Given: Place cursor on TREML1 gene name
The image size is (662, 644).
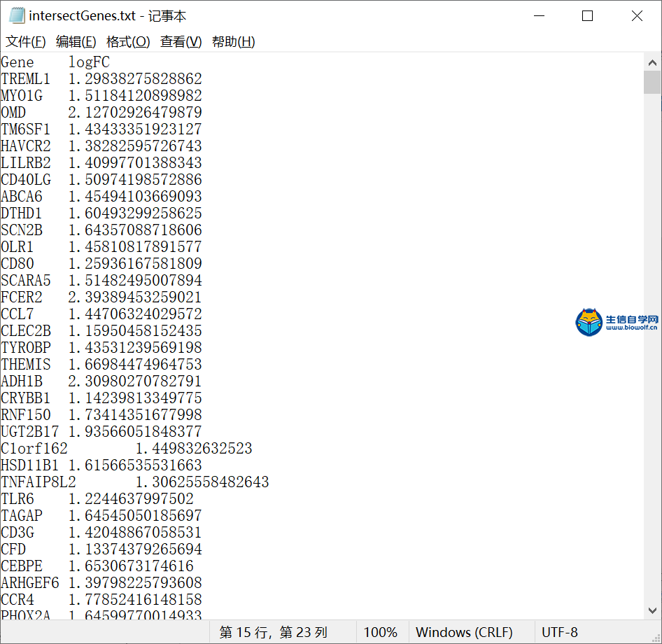Looking at the screenshot, I should pos(25,79).
